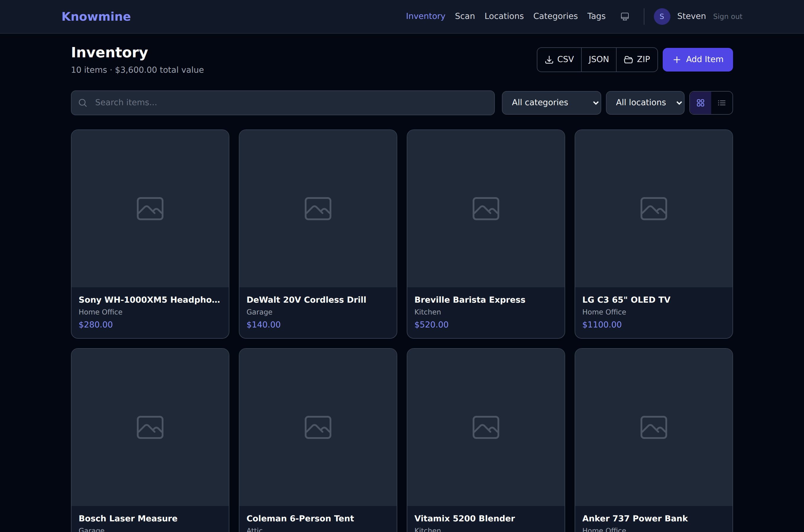This screenshot has height=532, width=804.
Task: Click the Garage location under DeWalt drill
Action: (260, 312)
